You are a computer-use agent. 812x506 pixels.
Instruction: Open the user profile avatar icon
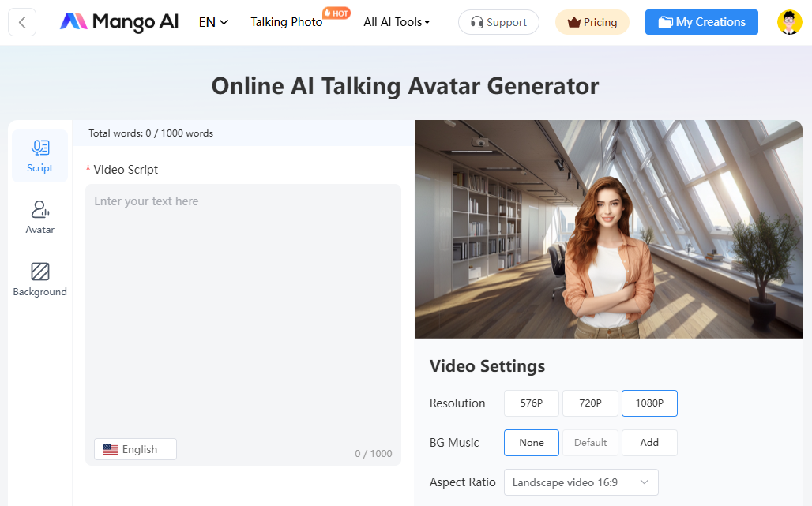(x=789, y=21)
